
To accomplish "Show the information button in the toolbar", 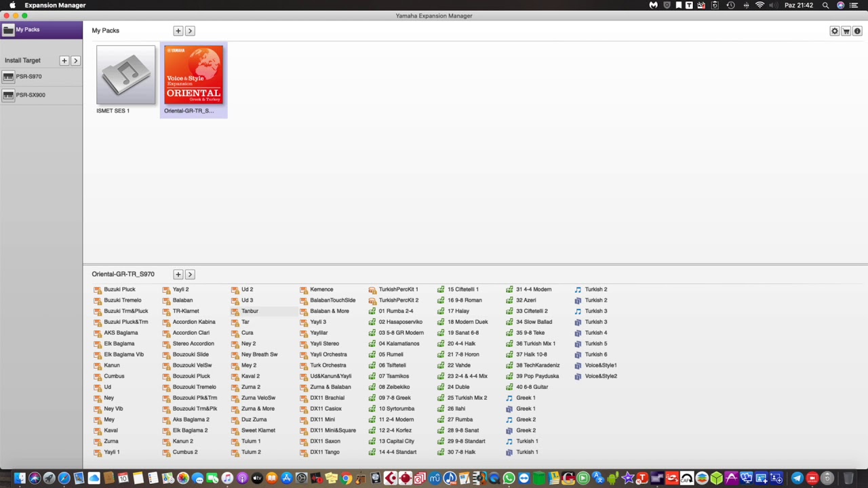I will tap(857, 31).
